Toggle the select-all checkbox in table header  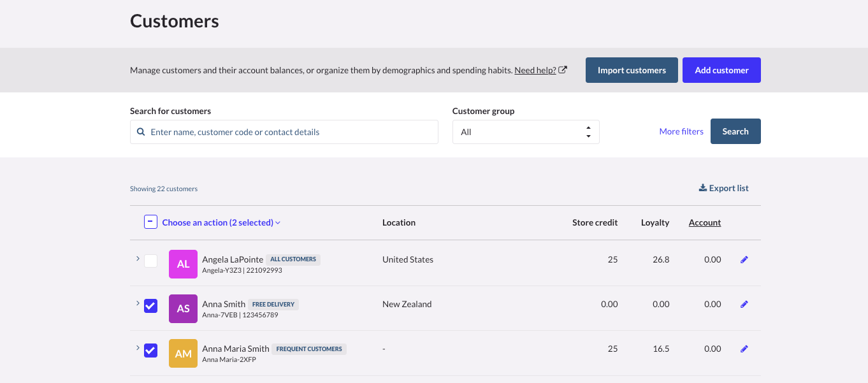coord(150,222)
